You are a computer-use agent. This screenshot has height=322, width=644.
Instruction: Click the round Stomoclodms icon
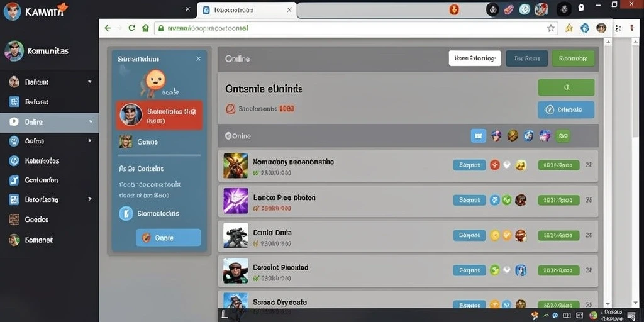coord(126,214)
